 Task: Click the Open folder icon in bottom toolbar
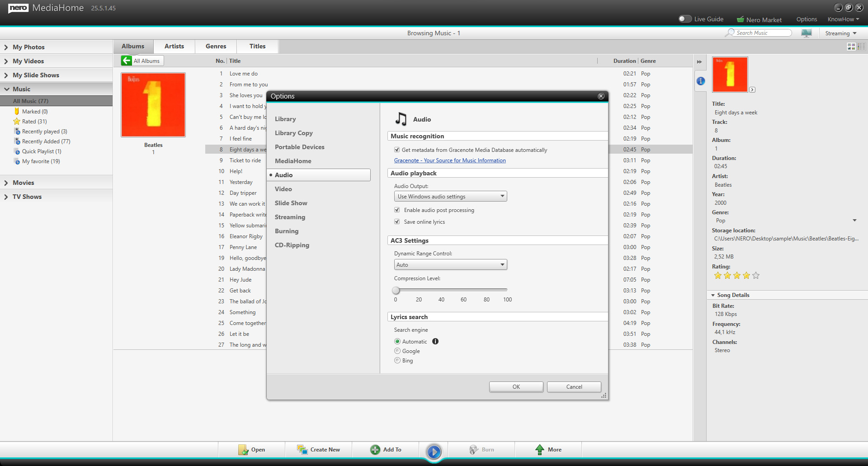243,450
